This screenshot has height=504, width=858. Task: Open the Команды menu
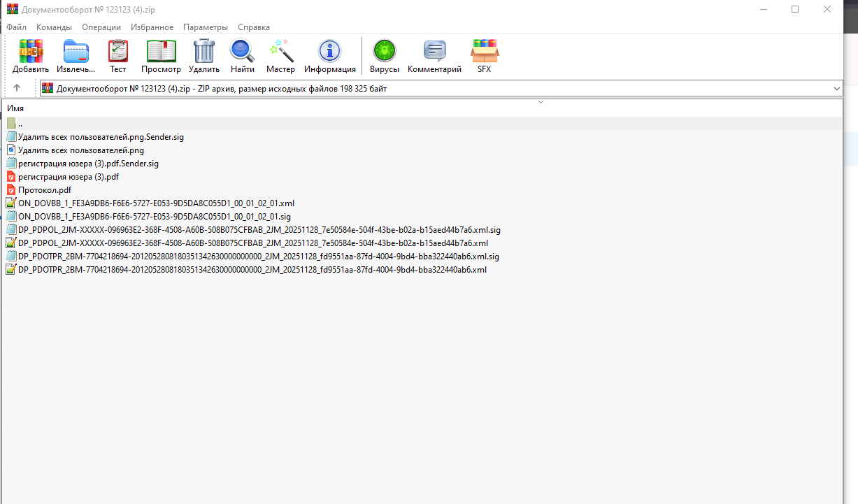pyautogui.click(x=54, y=27)
